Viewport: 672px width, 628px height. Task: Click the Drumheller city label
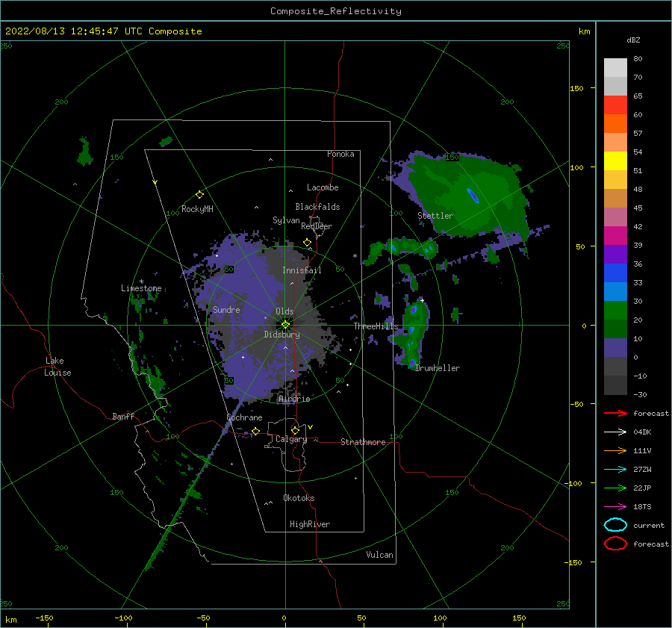point(438,368)
